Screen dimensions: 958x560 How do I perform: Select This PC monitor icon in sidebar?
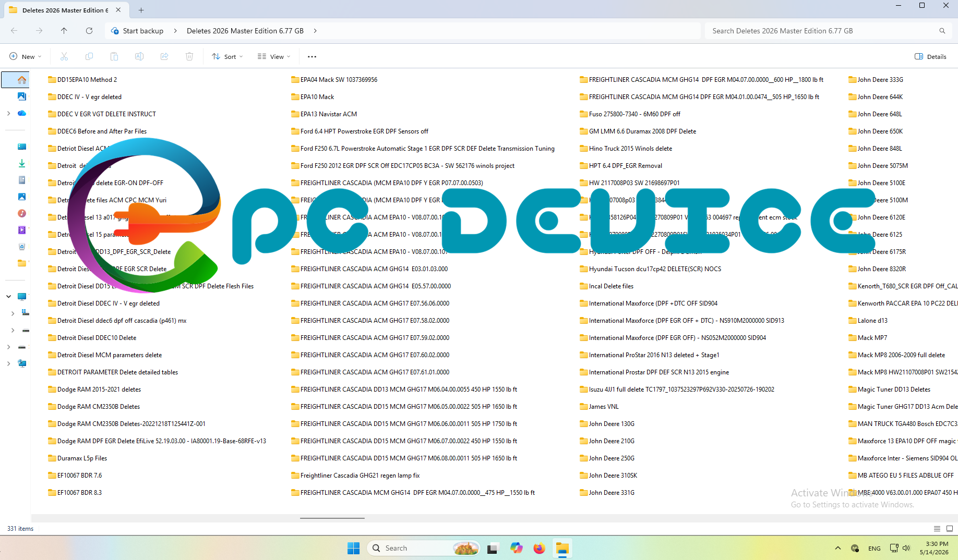[x=21, y=297]
